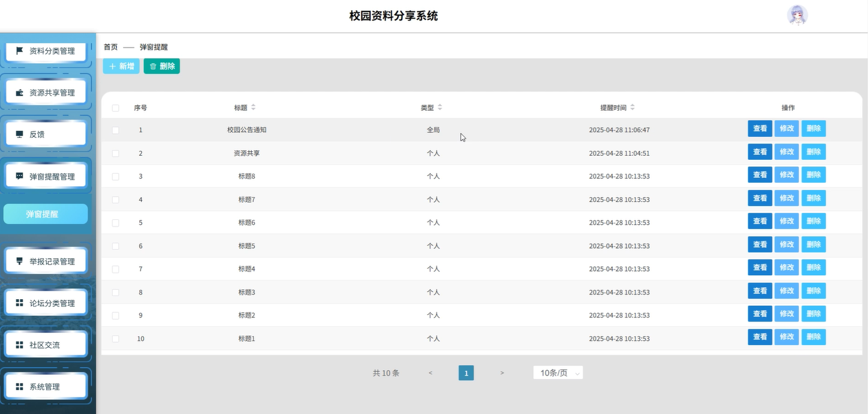Click the chat bubble icon beside 弹窗提醒管理
This screenshot has width=868, height=414.
click(x=19, y=176)
